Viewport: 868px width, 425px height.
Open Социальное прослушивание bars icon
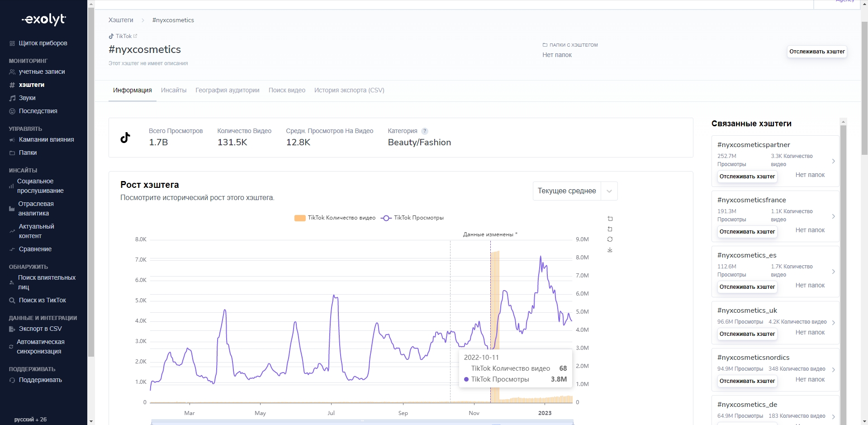(11, 186)
